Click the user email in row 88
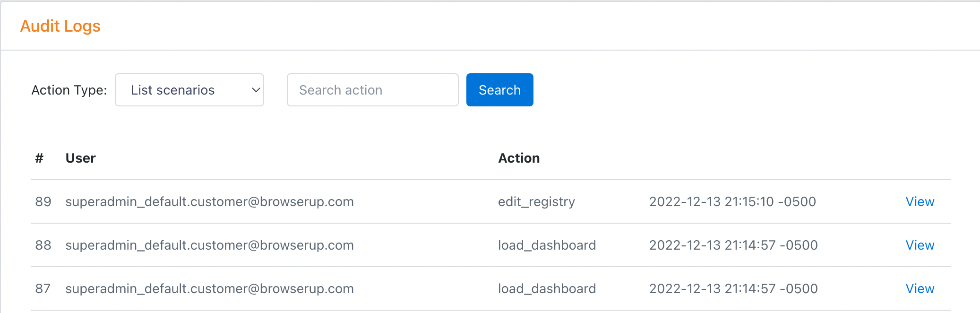Screen dimensions: 980x313 click(x=209, y=245)
